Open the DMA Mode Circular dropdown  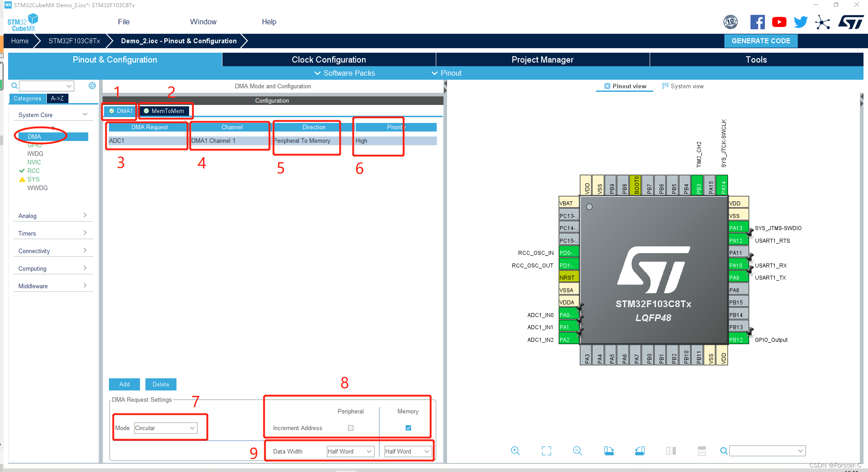coord(166,428)
